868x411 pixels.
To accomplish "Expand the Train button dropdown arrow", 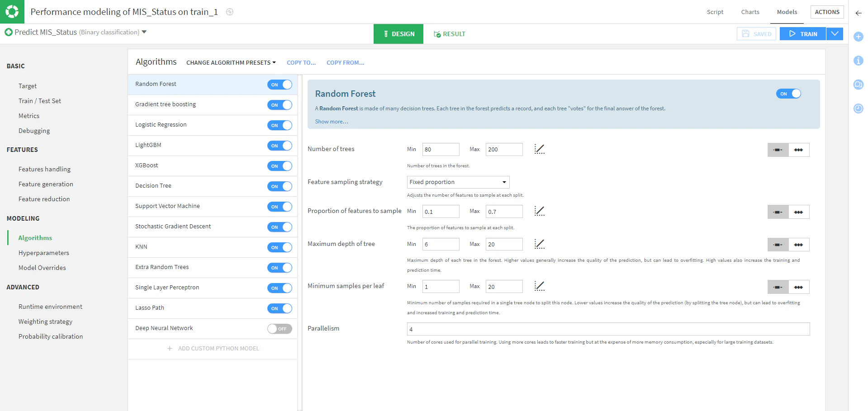I will pos(835,34).
